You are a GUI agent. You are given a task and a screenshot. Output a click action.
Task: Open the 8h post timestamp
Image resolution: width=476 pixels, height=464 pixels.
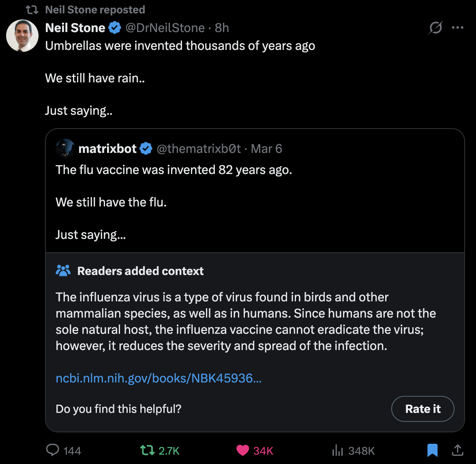pyautogui.click(x=222, y=28)
